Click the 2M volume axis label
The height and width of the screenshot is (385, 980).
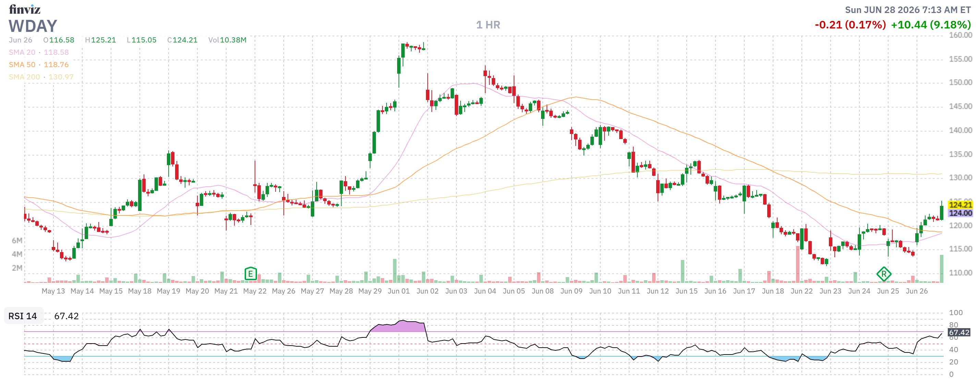click(17, 268)
